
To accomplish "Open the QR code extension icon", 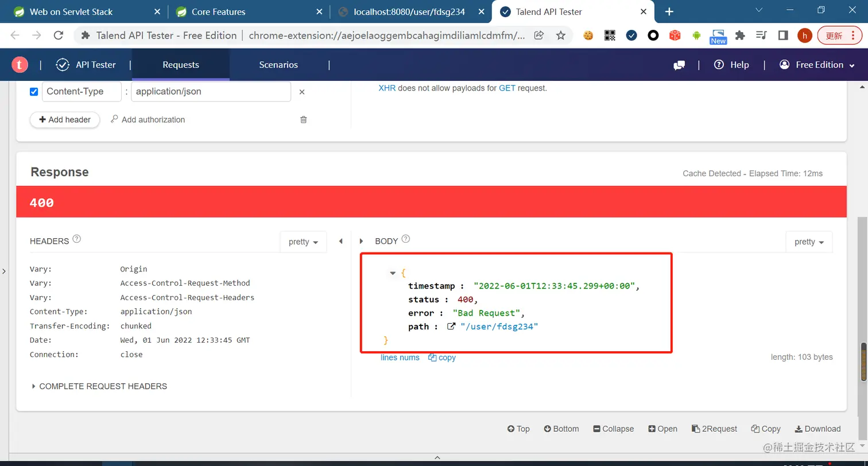I will (x=610, y=36).
